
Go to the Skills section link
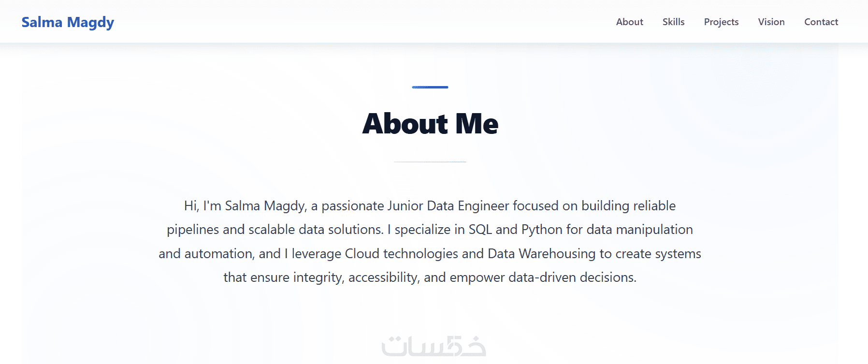tap(673, 22)
